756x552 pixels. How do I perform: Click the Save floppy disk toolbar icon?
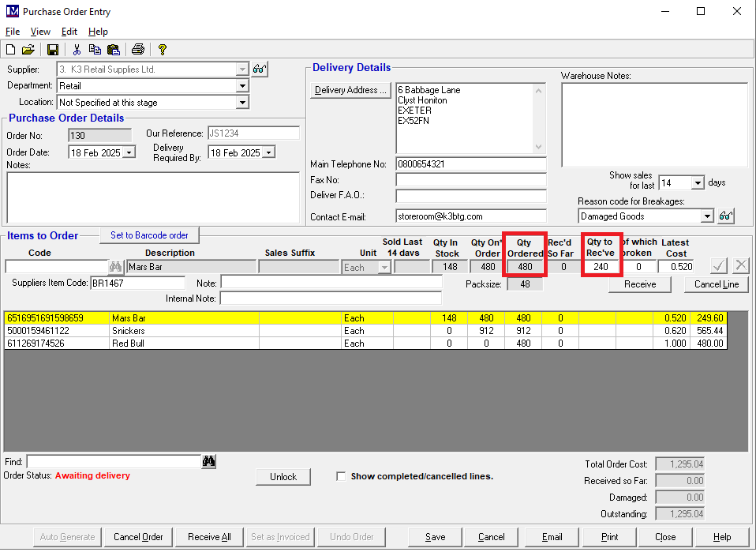53,50
